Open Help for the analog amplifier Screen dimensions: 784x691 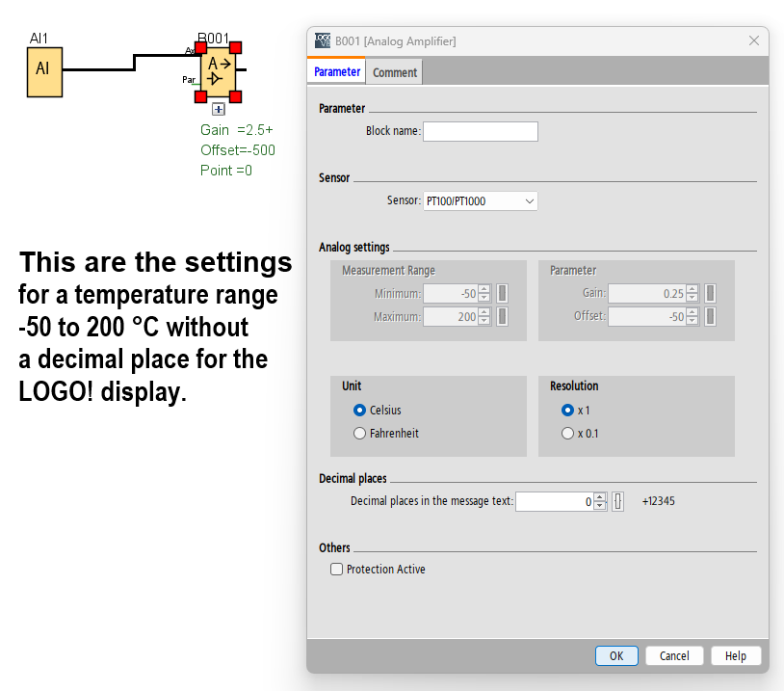pos(736,655)
